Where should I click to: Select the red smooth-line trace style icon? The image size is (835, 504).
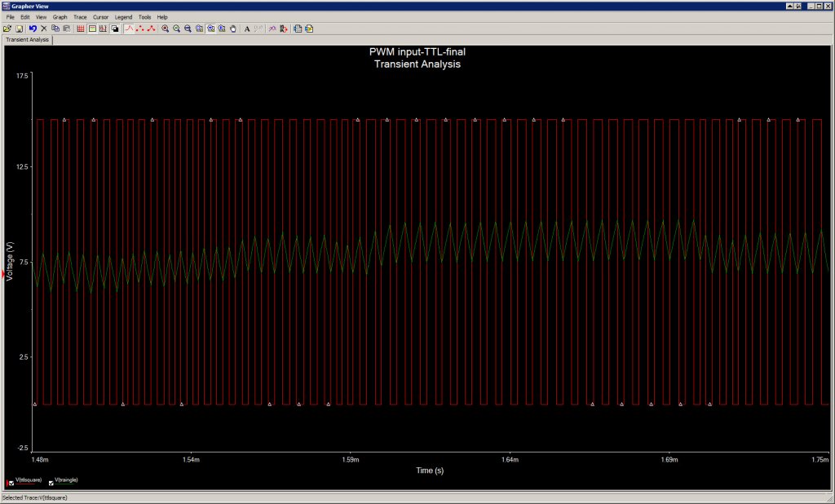click(129, 29)
